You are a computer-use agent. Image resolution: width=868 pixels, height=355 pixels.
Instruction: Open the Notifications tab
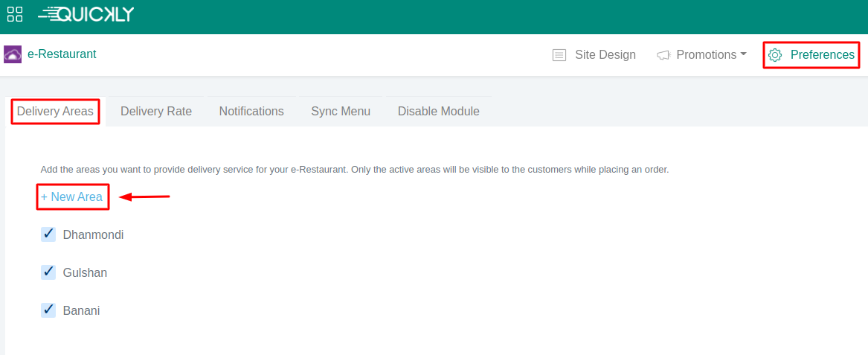(x=251, y=111)
